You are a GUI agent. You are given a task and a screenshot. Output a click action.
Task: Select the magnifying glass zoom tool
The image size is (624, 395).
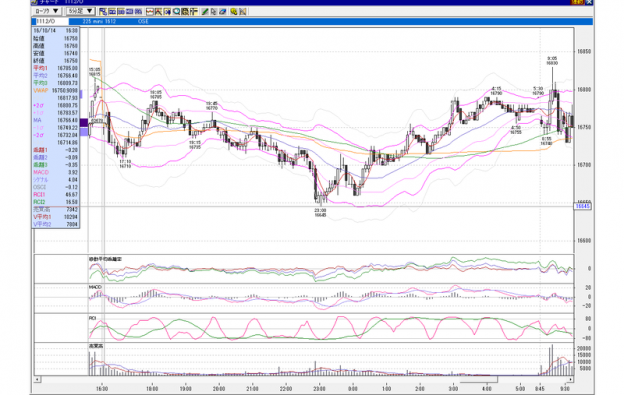point(176,12)
